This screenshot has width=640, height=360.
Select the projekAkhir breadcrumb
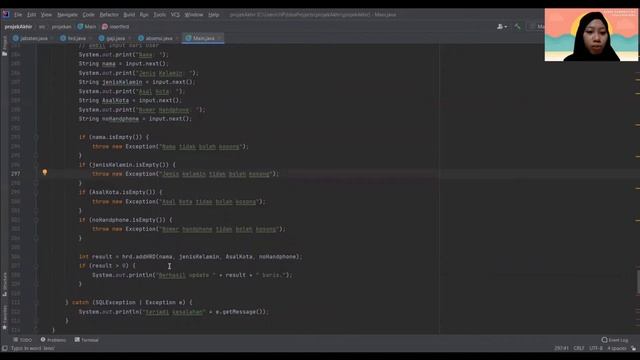(x=18, y=27)
